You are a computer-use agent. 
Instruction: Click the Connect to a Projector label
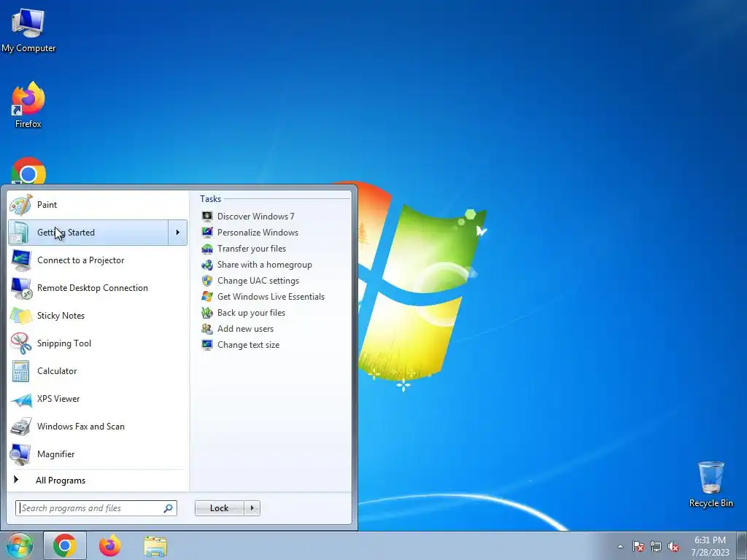80,260
